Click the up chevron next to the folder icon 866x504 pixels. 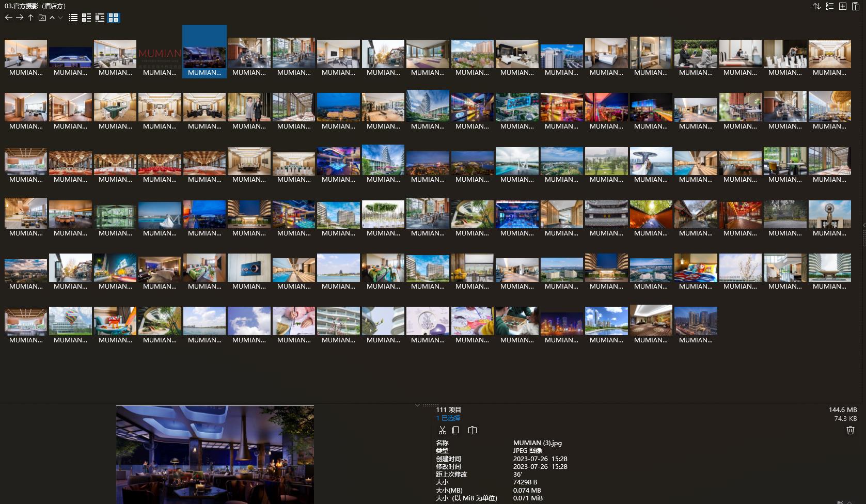pos(52,18)
